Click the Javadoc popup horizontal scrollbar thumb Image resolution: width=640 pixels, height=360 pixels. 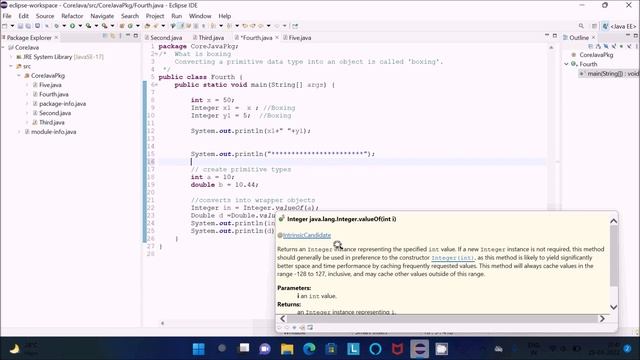point(442,318)
